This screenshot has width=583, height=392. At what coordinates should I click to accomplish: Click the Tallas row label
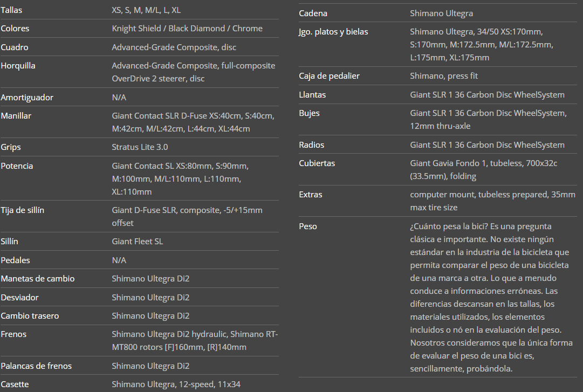tap(12, 10)
